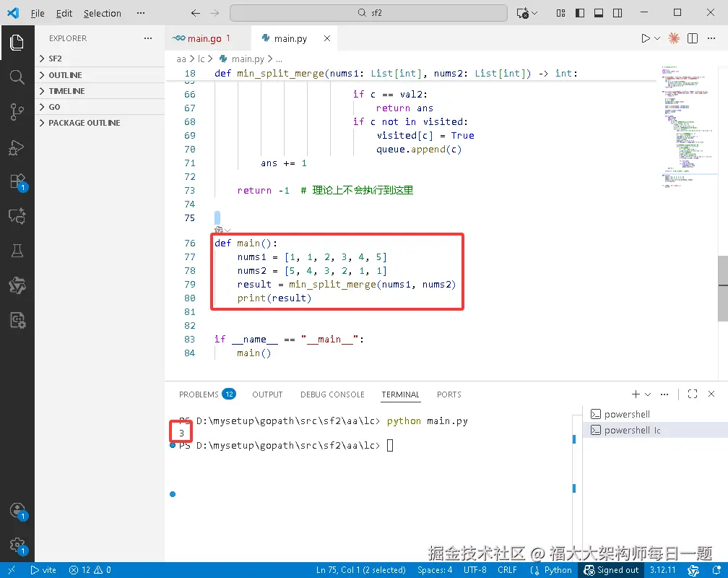Open the Selection menu
Viewport: 728px width, 578px height.
[x=102, y=14]
